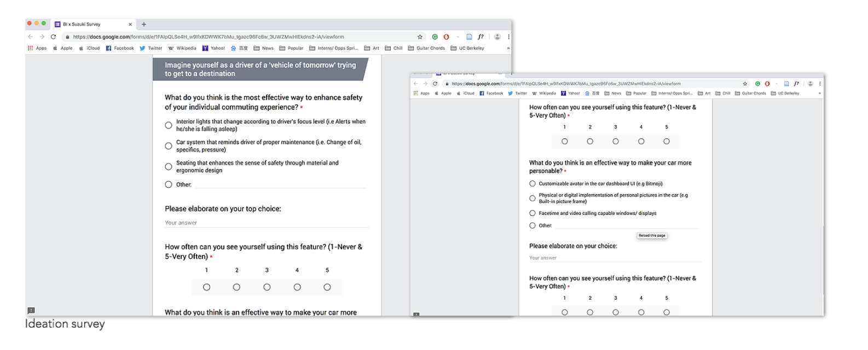The height and width of the screenshot is (350, 868).
Task: Choose rating 3 in left window scale
Action: click(267, 287)
